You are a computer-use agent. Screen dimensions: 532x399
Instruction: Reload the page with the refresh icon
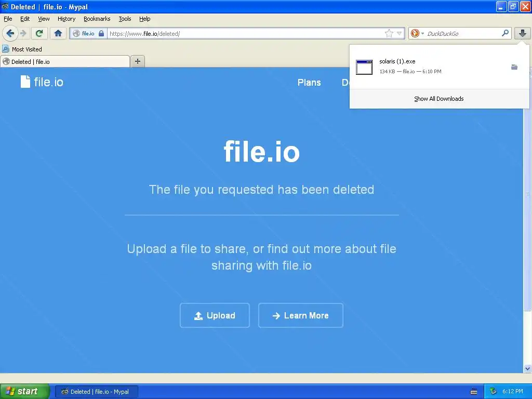(39, 33)
